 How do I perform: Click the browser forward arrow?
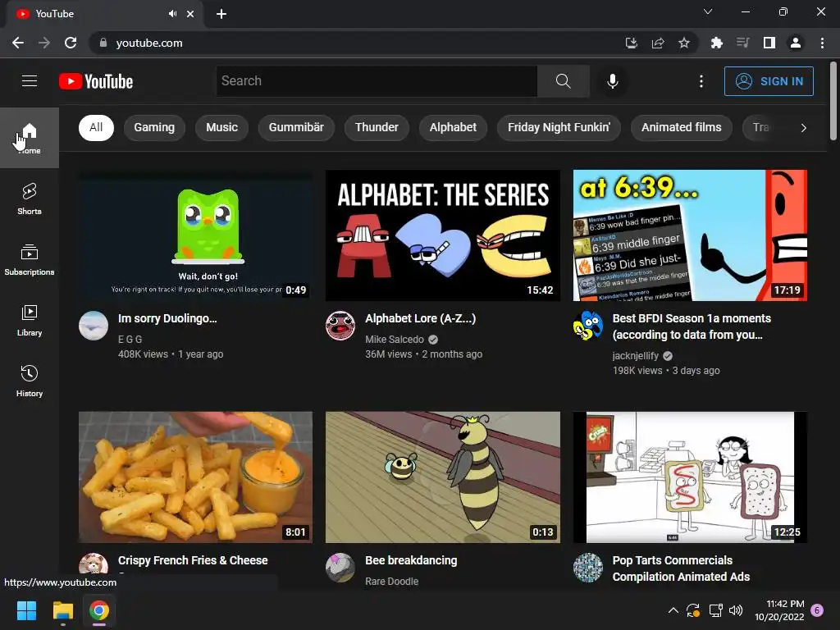tap(44, 43)
